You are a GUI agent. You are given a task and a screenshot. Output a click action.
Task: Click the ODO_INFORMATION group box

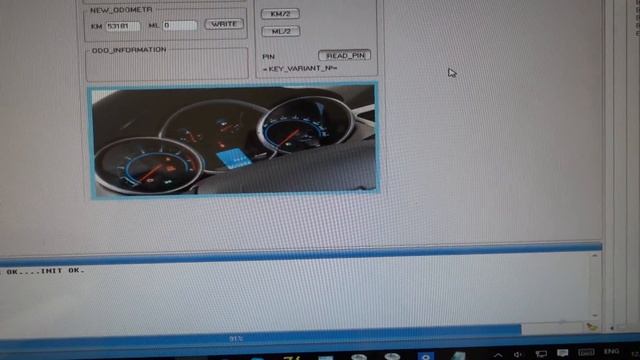[167, 63]
